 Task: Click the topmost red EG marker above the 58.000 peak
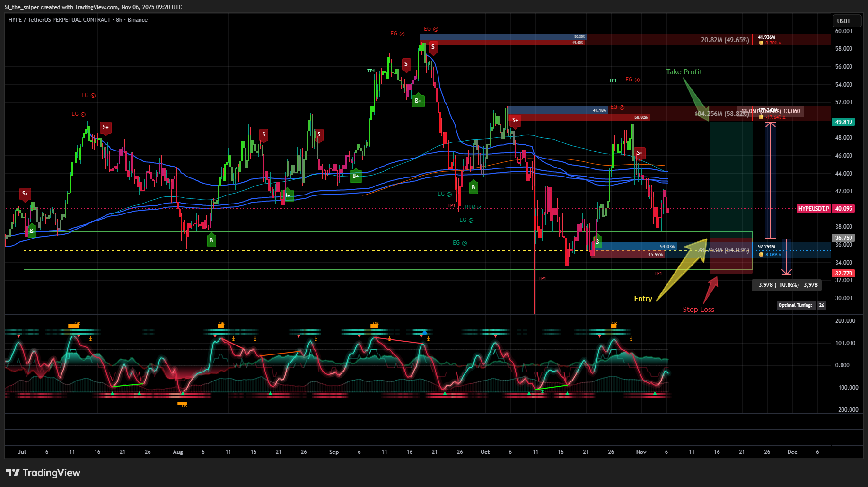(431, 29)
